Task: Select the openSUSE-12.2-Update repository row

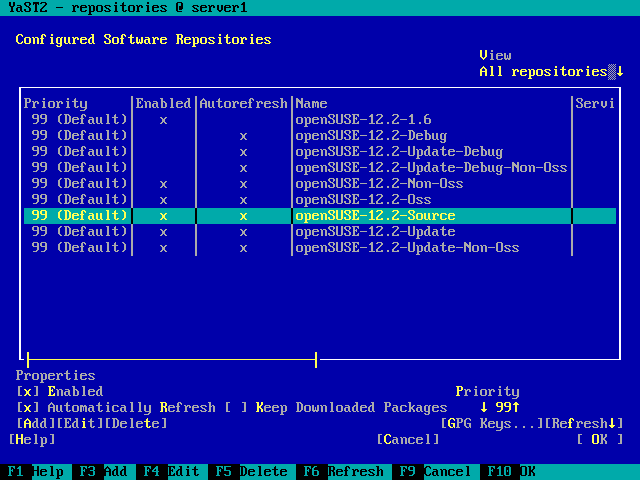Action: click(320, 231)
